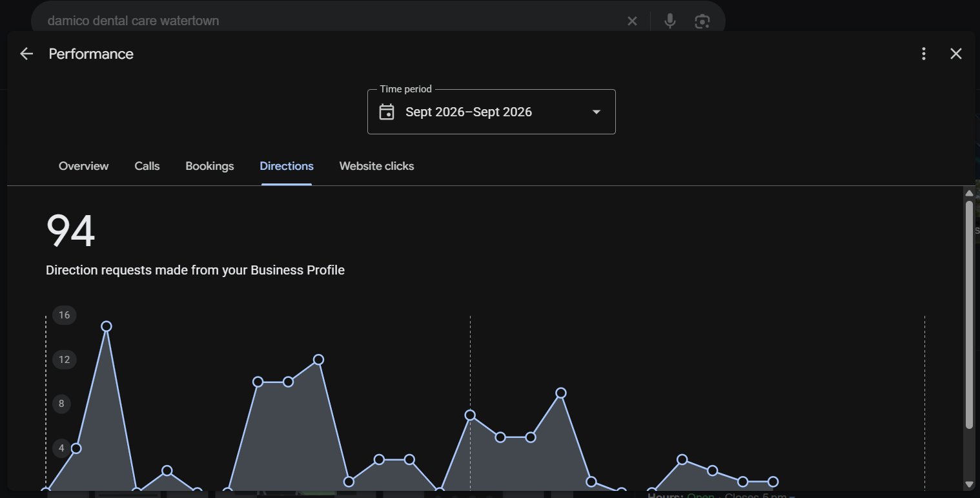Start voice search with the microphone icon

pos(670,21)
